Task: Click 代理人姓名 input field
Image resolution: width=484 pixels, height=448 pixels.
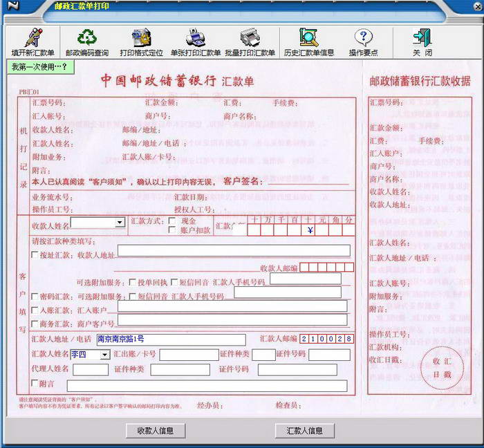Action: [91, 370]
